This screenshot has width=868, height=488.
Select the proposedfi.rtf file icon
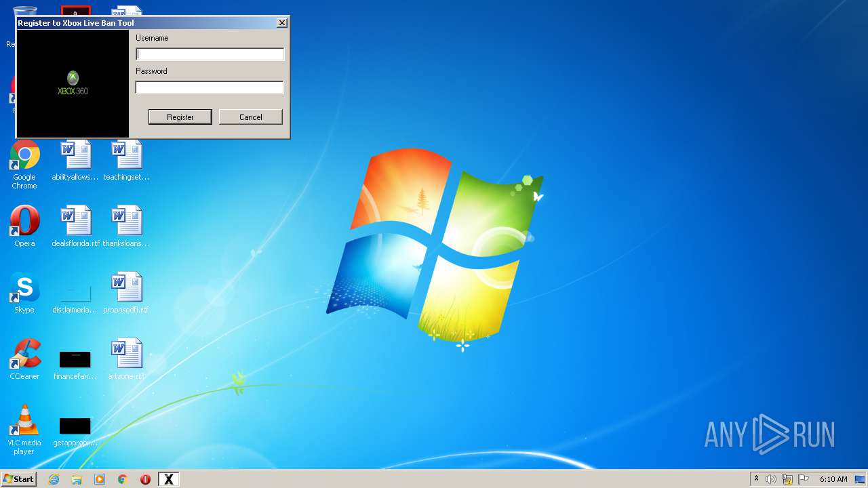(126, 293)
